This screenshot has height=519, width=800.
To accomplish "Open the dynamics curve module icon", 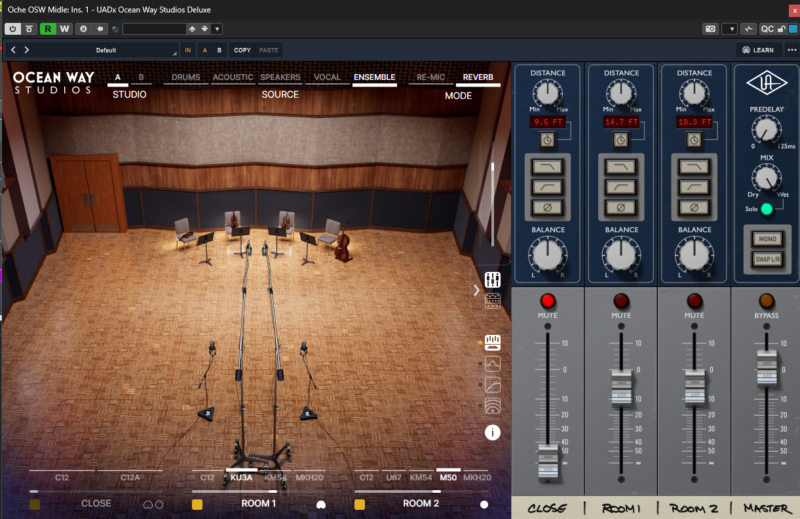I will click(492, 385).
